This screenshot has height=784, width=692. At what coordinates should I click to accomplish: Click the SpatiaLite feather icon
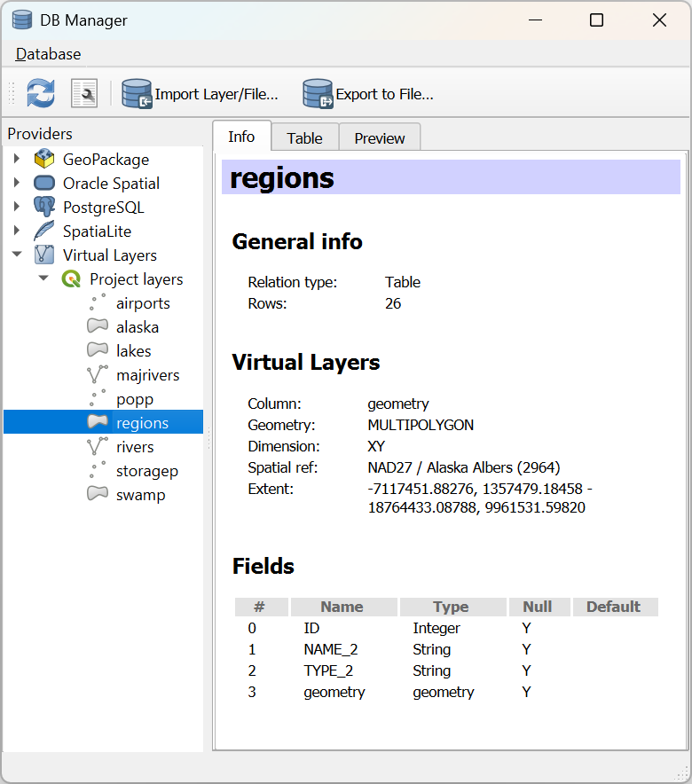tap(44, 231)
